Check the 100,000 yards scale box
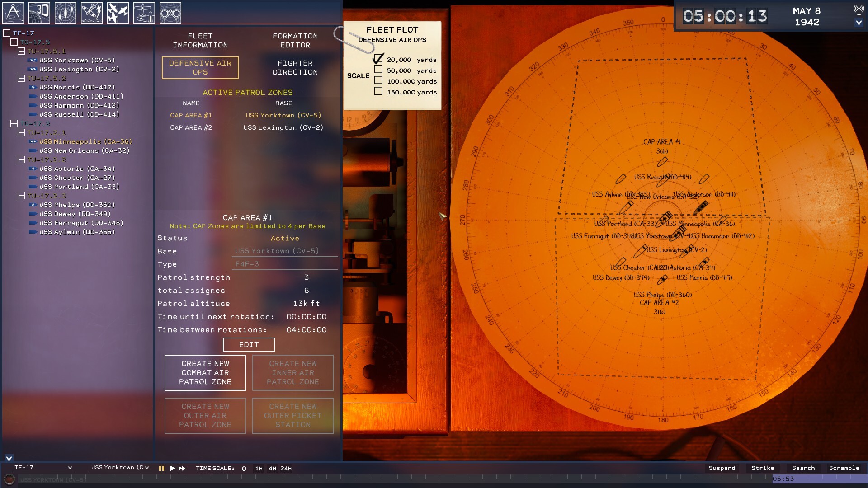This screenshot has width=868, height=488. click(378, 80)
